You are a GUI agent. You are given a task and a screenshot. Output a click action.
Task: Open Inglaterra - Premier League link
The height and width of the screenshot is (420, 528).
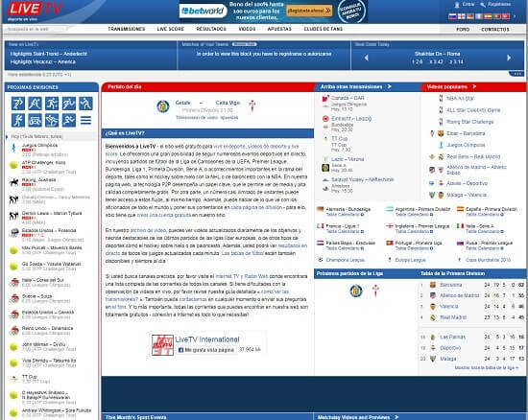click(422, 226)
